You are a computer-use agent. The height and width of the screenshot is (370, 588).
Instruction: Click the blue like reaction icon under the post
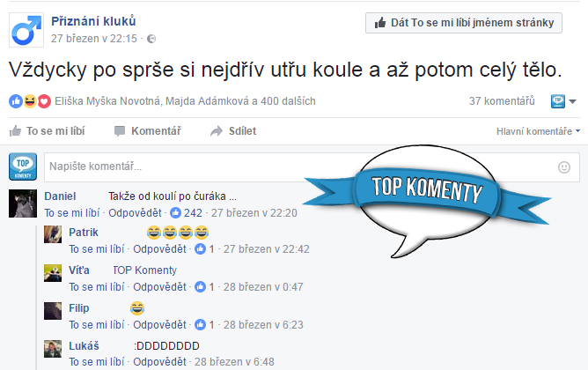tap(16, 101)
